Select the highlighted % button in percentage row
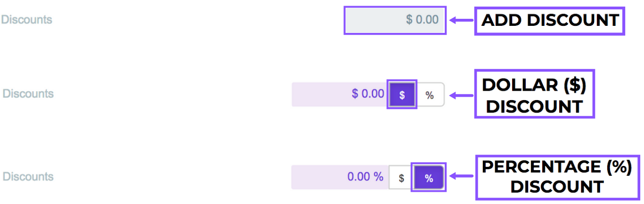This screenshot has width=644, height=204. tap(429, 178)
